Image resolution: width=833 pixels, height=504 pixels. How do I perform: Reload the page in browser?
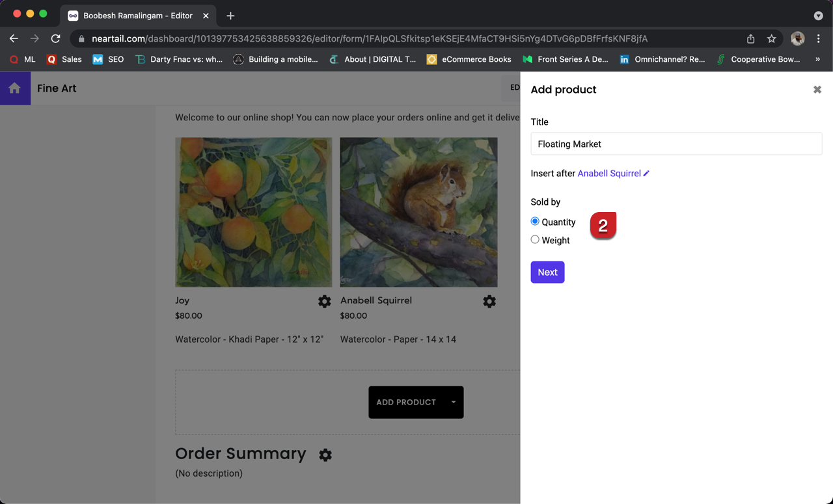click(x=56, y=39)
